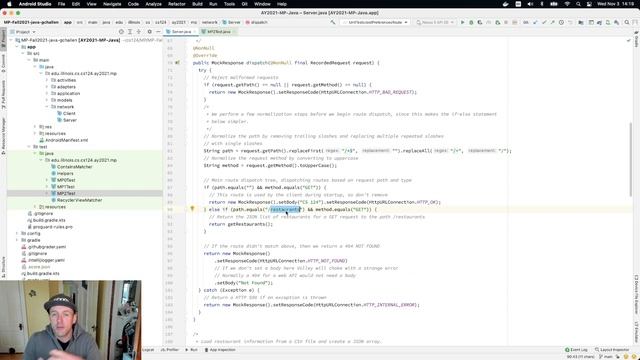This screenshot has height=360, width=640.
Task: Click the Run app play button
Action: (462, 22)
